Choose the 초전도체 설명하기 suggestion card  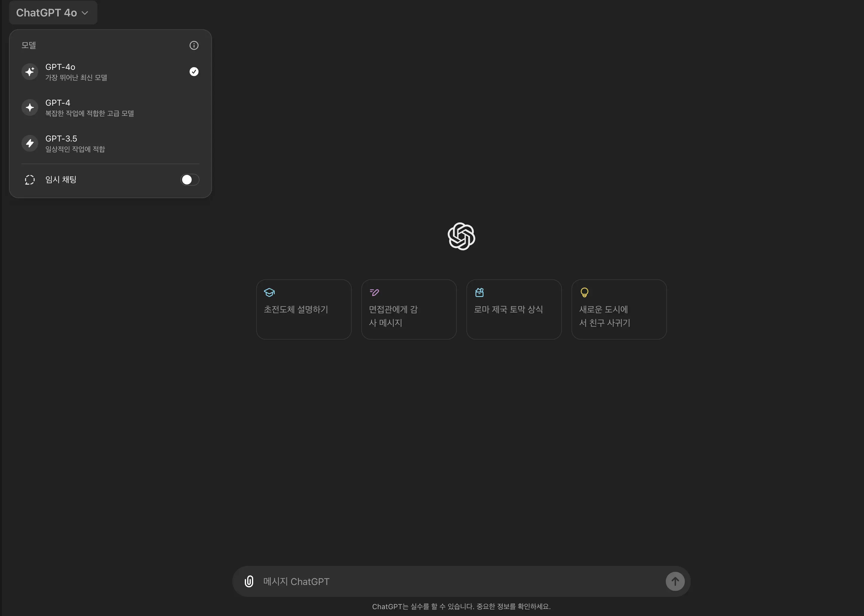304,309
